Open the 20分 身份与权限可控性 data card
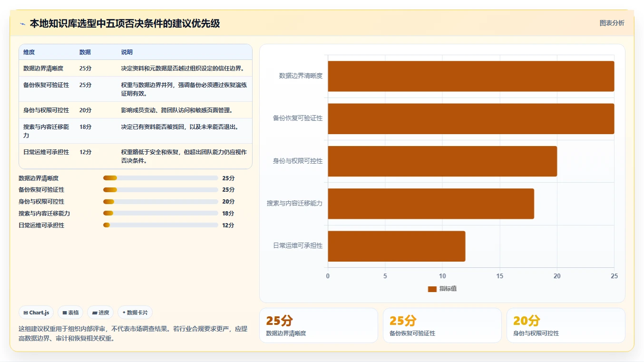The image size is (644, 362). [566, 325]
